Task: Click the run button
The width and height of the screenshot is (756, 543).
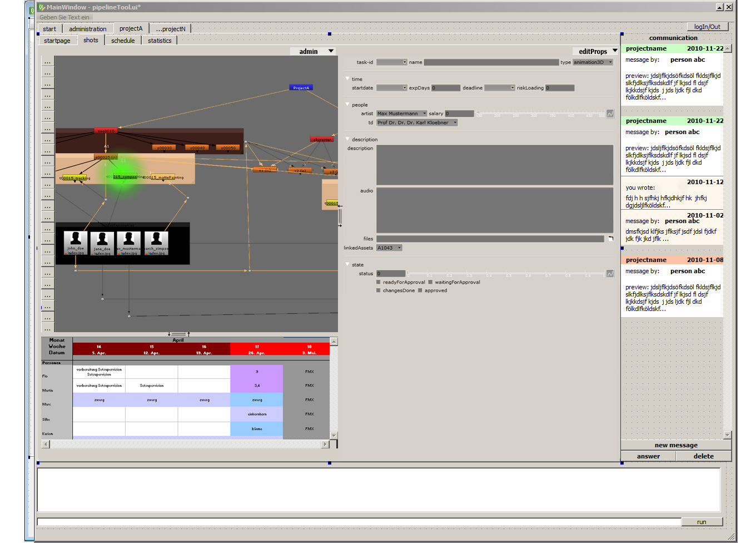Action: pos(702,522)
